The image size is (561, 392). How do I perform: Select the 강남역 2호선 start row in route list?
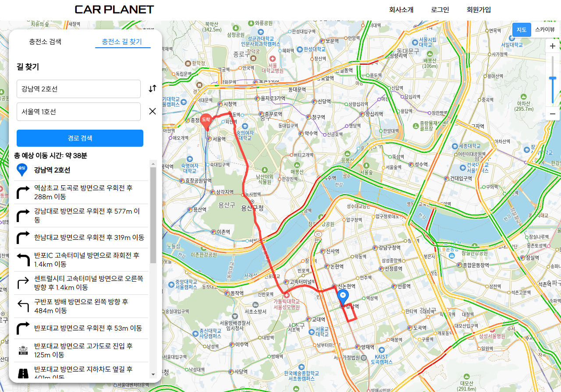point(81,170)
